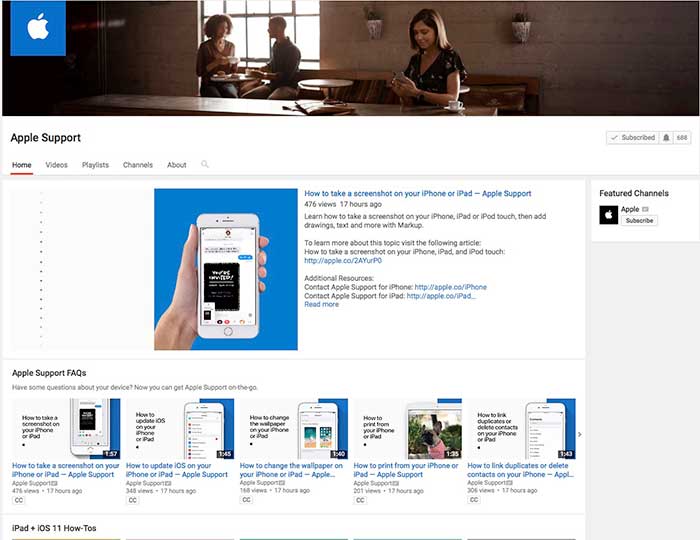Viewport: 700px width, 540px height.
Task: Click CC badge under update iOS video
Action: (x=133, y=500)
